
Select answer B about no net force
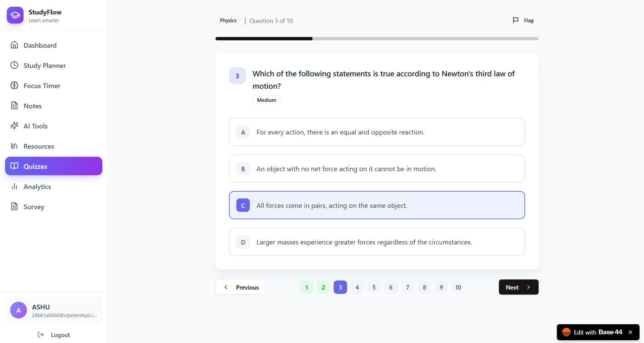coord(377,168)
